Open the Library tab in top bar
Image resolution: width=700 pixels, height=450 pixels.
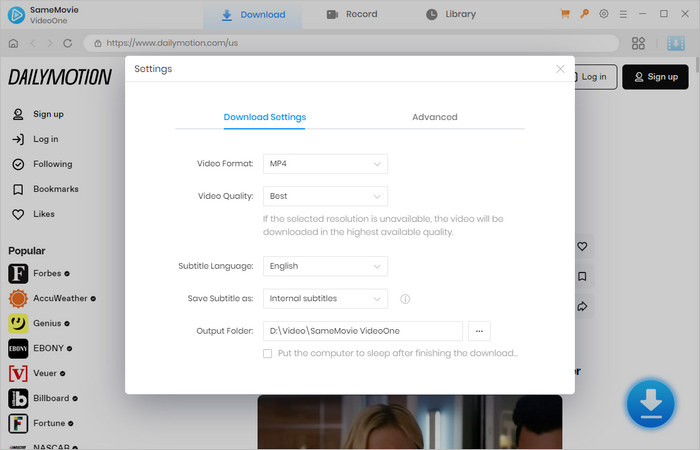coord(450,14)
